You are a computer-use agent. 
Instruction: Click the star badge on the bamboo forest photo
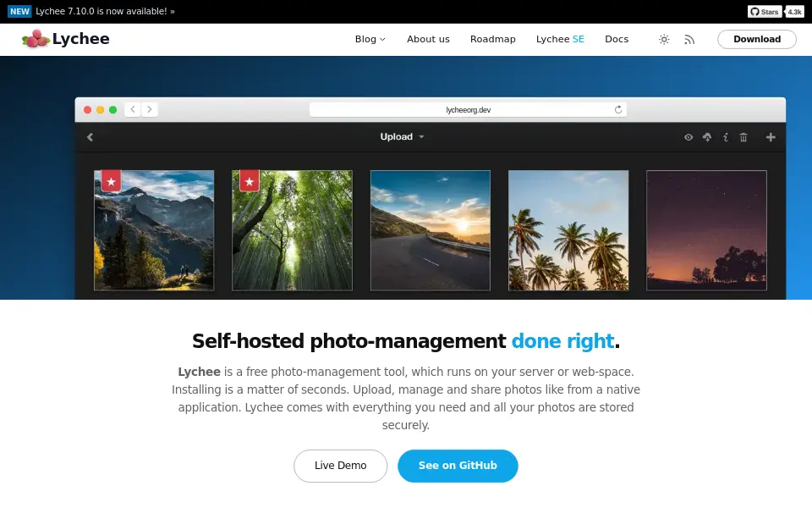(x=250, y=181)
